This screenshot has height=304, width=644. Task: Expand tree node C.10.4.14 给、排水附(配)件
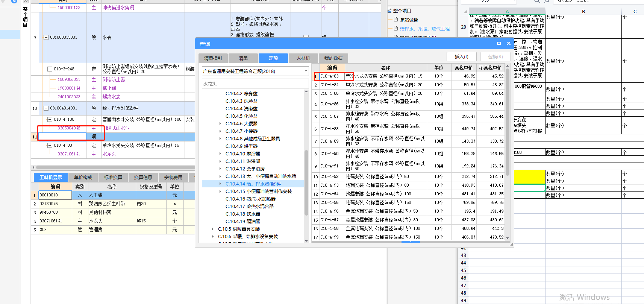[220, 184]
